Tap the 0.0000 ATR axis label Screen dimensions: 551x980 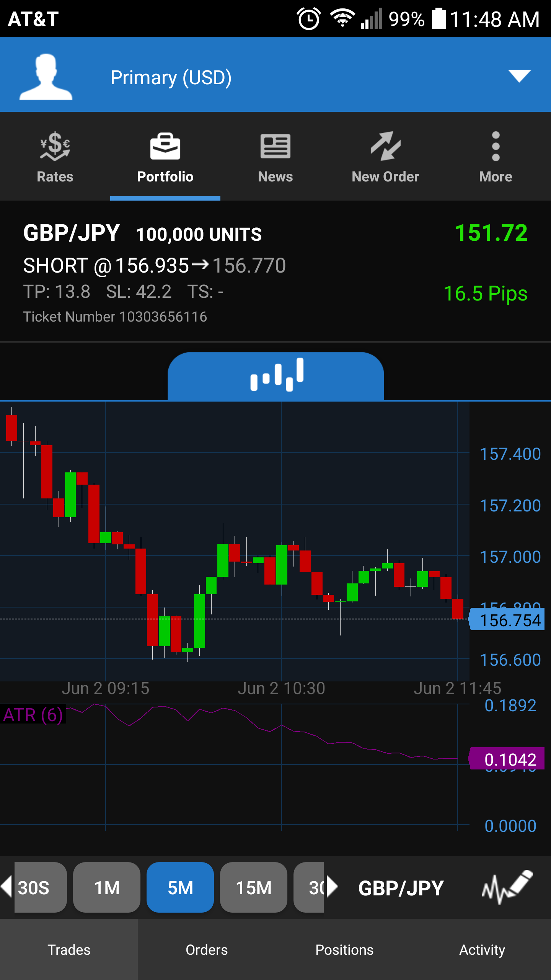[x=510, y=826]
